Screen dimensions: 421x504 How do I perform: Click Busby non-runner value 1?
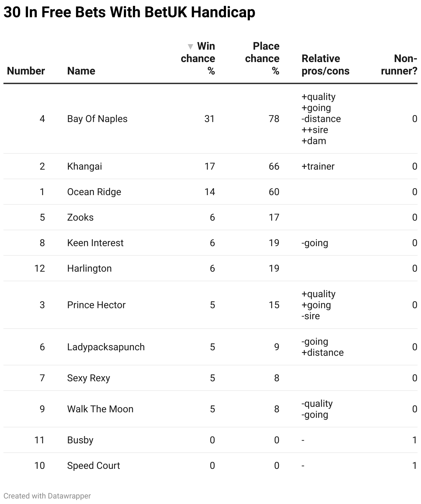[415, 440]
